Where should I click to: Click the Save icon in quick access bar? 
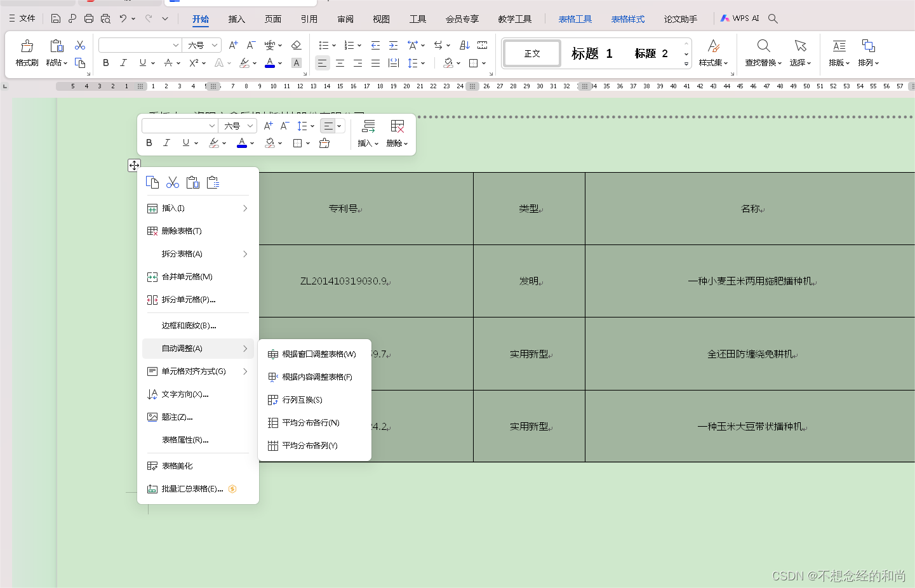point(56,18)
